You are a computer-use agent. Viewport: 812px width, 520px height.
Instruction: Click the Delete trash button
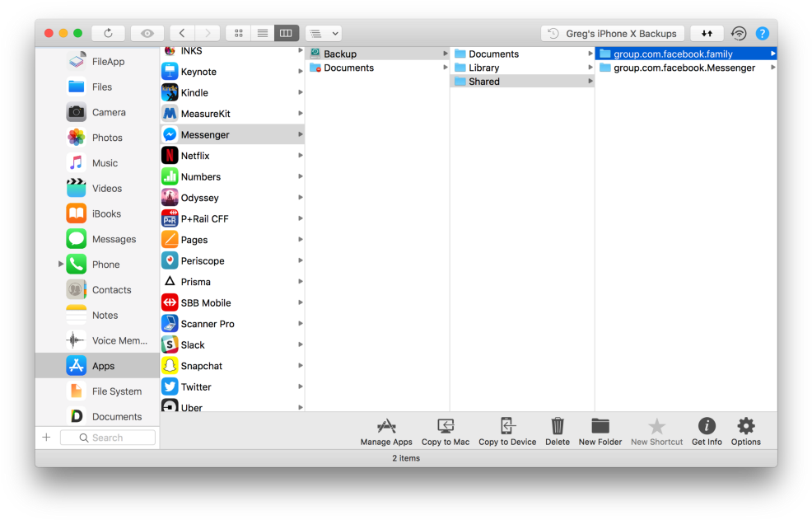558,432
